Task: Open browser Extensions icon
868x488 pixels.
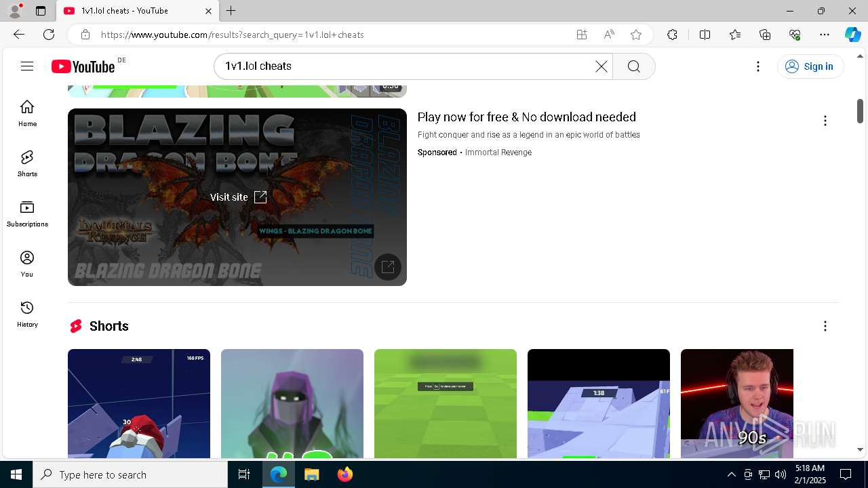Action: point(672,35)
